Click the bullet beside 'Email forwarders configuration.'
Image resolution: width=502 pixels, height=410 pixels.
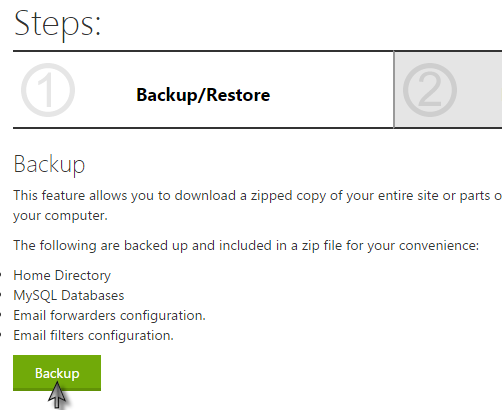(x=1, y=316)
